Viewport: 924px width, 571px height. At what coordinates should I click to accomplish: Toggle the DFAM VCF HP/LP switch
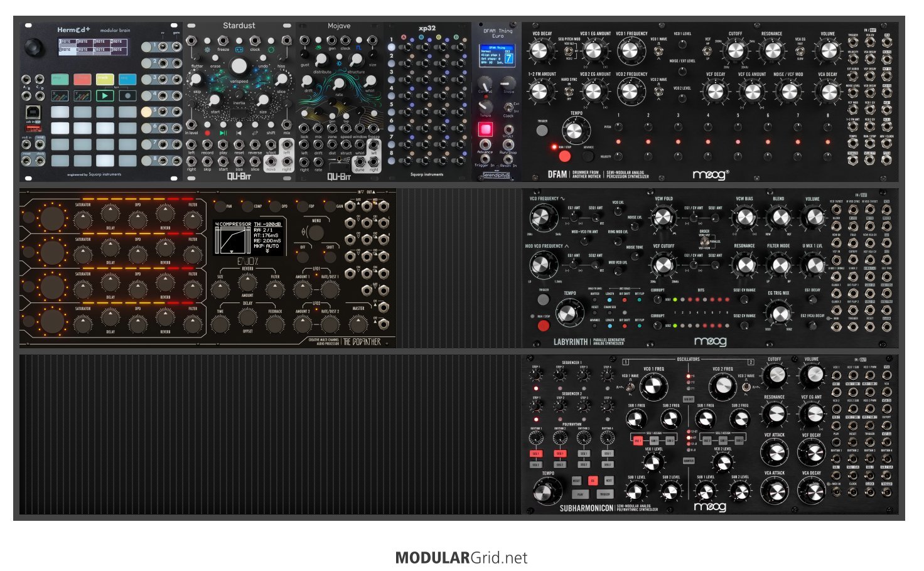[x=708, y=50]
